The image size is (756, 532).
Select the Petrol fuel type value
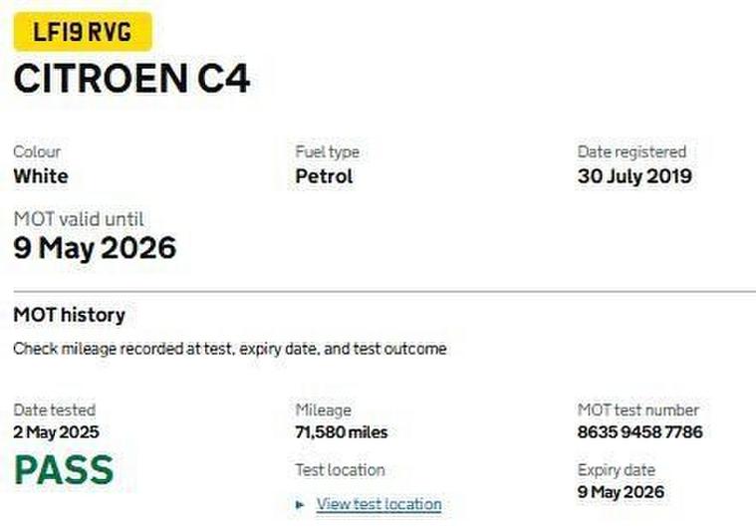[324, 176]
